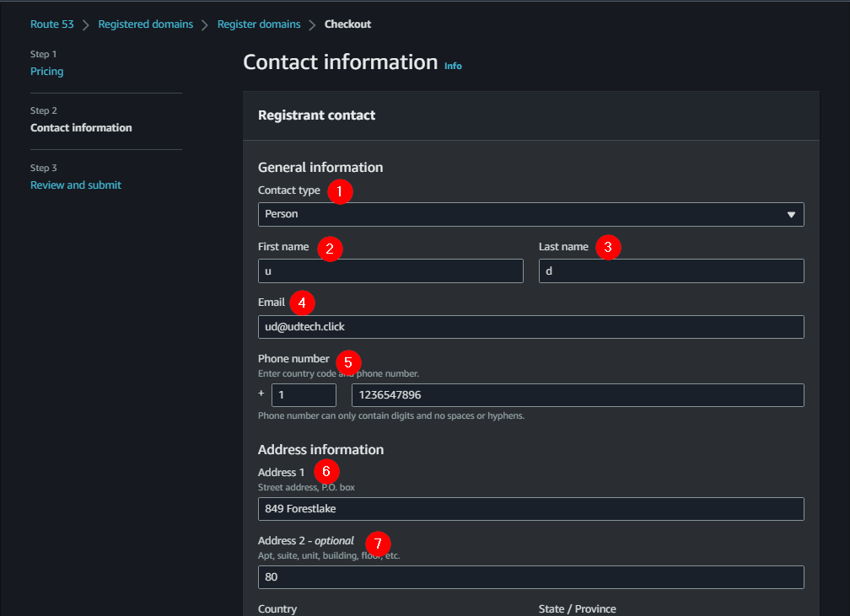Viewport: 850px width, 616px height.
Task: Click red badge 6 beside Address 1
Action: [x=325, y=471]
